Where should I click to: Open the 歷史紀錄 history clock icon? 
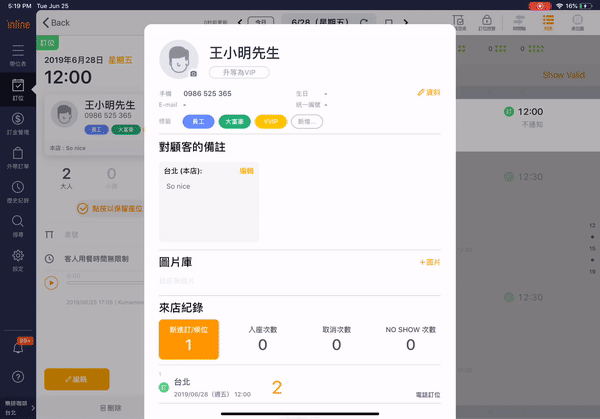tap(17, 189)
